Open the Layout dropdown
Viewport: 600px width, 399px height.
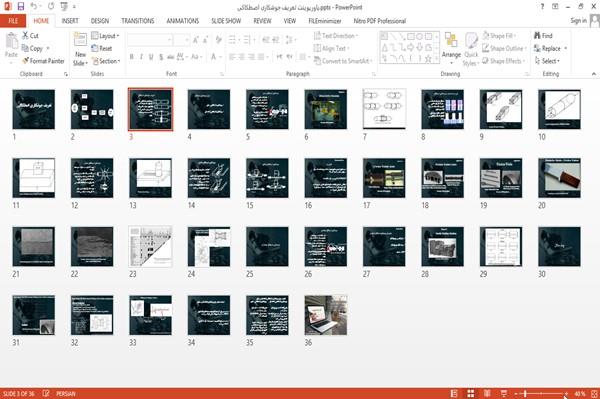point(106,36)
